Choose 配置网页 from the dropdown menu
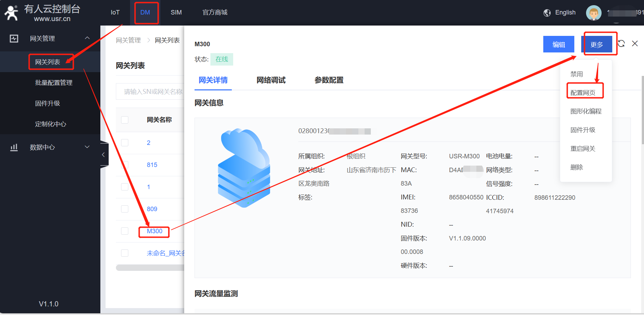Viewport: 644px width, 315px height. coord(583,93)
